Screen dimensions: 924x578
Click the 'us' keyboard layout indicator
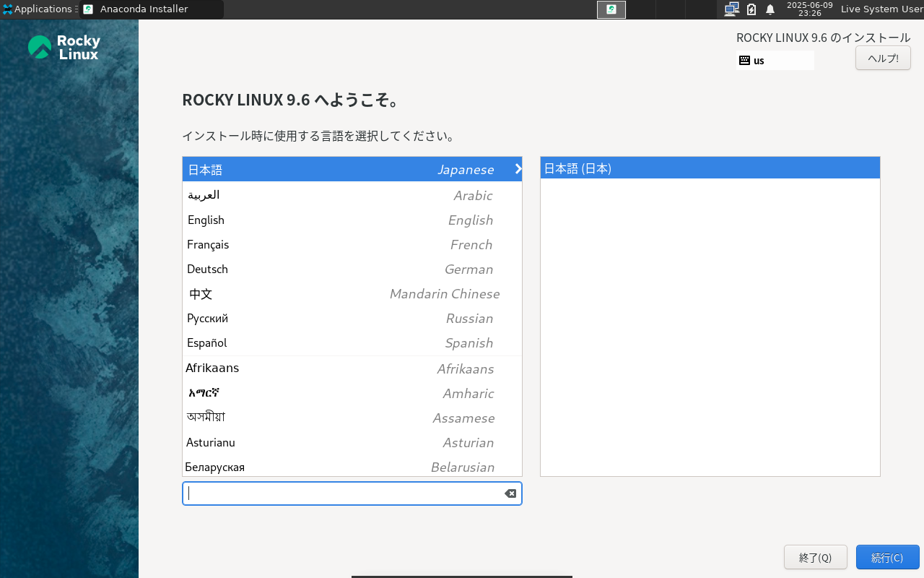pos(775,61)
